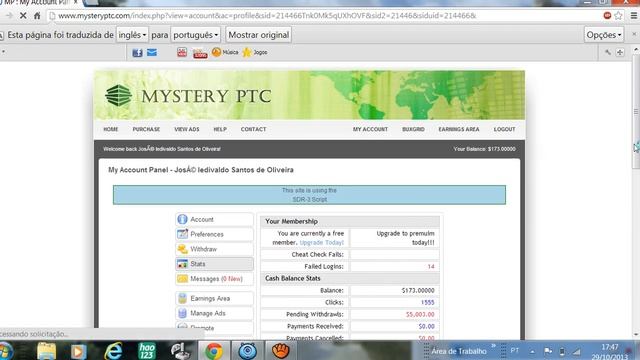Expand the português target language dropdown
The height and width of the screenshot is (360, 640).
coord(196,35)
